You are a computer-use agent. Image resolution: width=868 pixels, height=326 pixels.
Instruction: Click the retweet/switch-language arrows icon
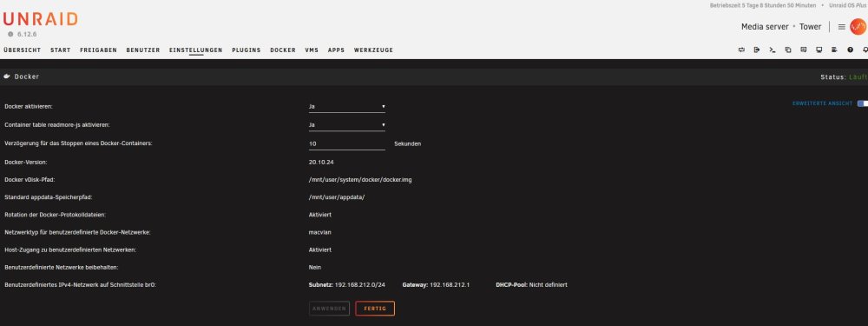[x=741, y=50]
